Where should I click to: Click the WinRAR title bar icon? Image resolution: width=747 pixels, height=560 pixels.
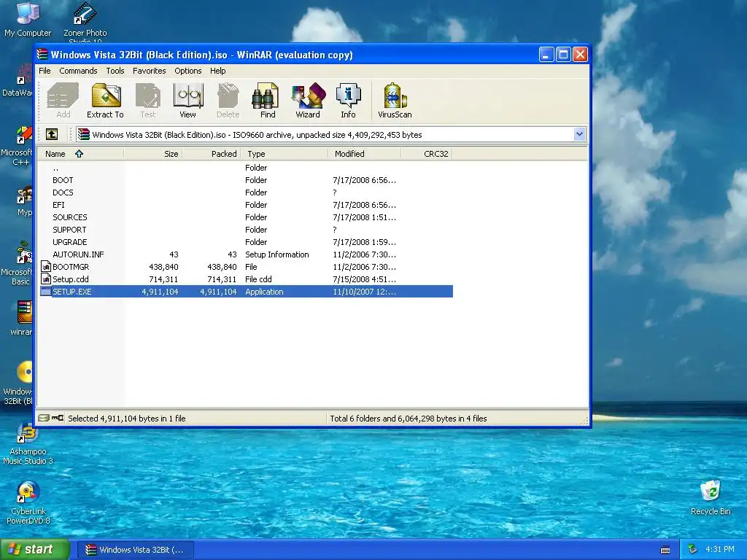[42, 54]
